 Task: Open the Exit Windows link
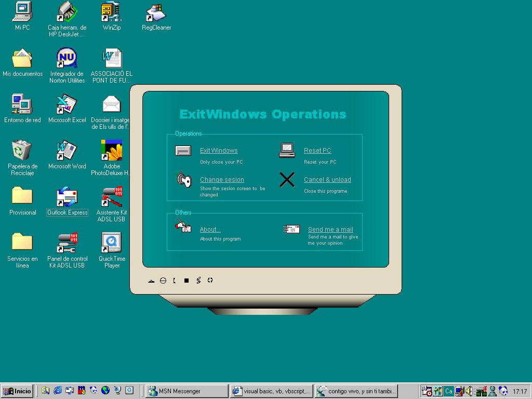click(219, 151)
